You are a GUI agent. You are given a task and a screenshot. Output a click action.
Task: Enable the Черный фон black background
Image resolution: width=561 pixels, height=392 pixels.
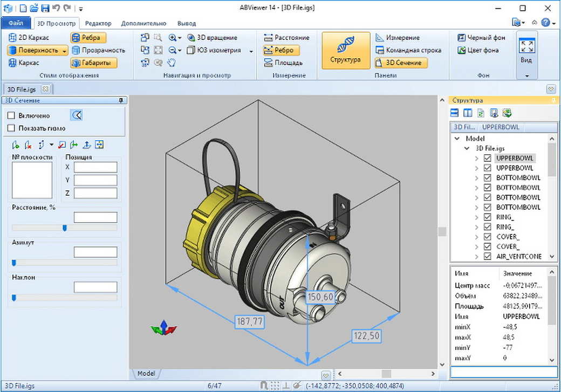coord(481,38)
